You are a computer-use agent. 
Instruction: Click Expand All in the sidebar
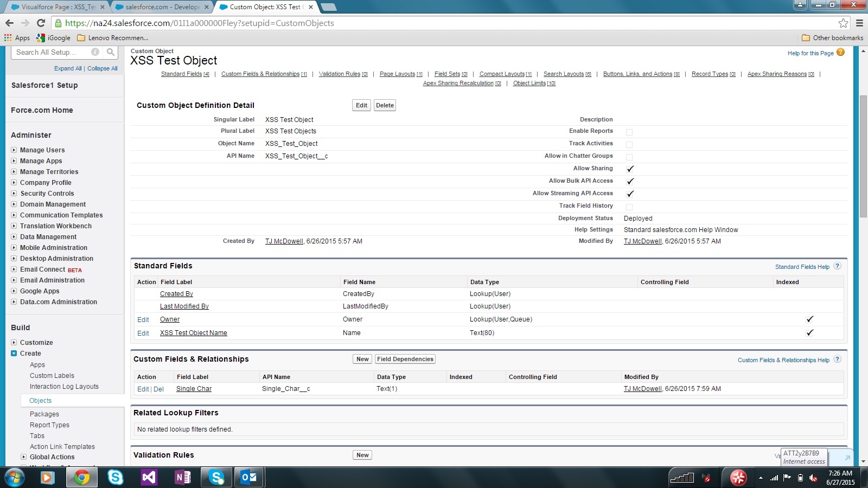point(68,68)
